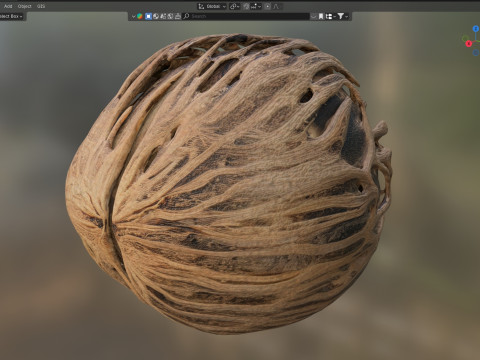The image size is (480, 360).
Task: Click the magnifier icon in search
Action: 187,16
